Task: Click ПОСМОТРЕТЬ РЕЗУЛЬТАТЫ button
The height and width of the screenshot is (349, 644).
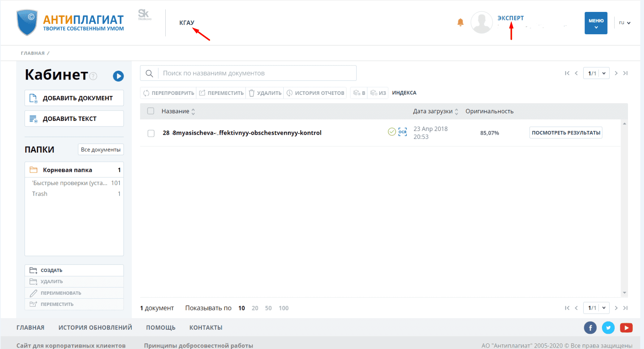Action: click(x=565, y=133)
